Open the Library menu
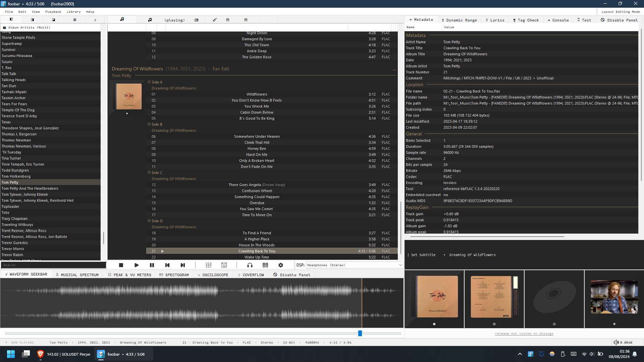Image resolution: width=644 pixels, height=362 pixels. pos(74,12)
